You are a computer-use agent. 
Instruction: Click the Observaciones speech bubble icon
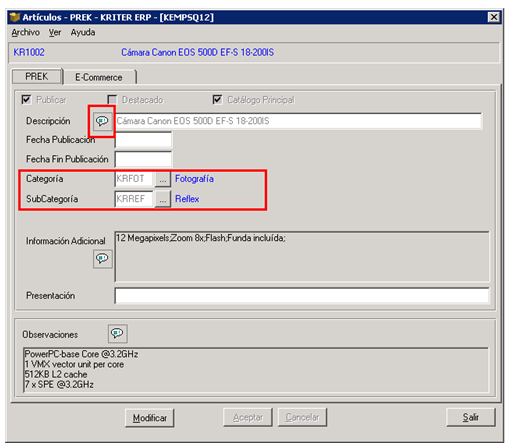pyautogui.click(x=117, y=333)
